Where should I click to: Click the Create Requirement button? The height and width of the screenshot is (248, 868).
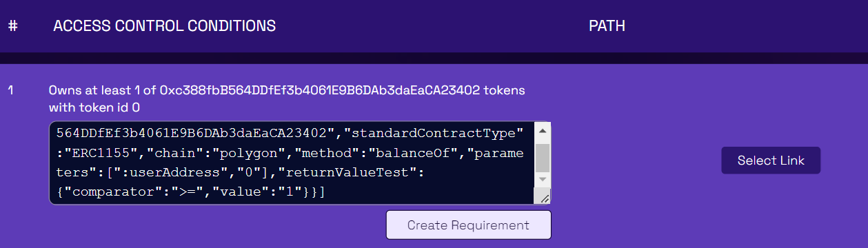[x=468, y=225]
